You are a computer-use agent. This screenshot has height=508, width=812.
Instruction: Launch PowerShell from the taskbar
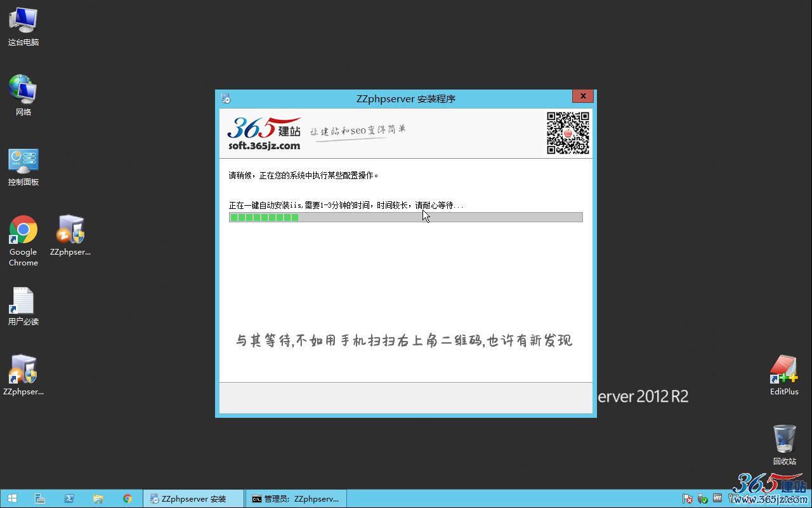(69, 498)
